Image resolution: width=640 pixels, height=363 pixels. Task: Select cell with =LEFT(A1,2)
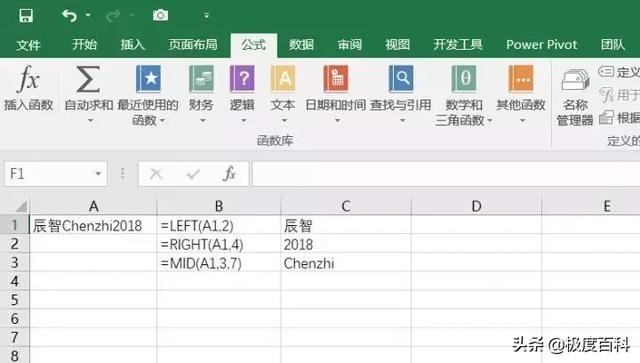(219, 225)
